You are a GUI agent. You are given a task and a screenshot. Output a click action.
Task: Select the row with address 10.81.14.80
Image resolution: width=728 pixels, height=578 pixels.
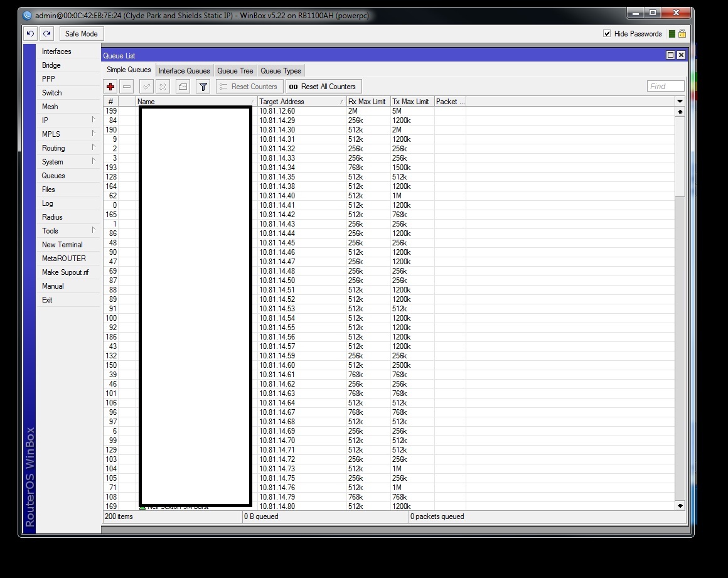tap(388, 506)
